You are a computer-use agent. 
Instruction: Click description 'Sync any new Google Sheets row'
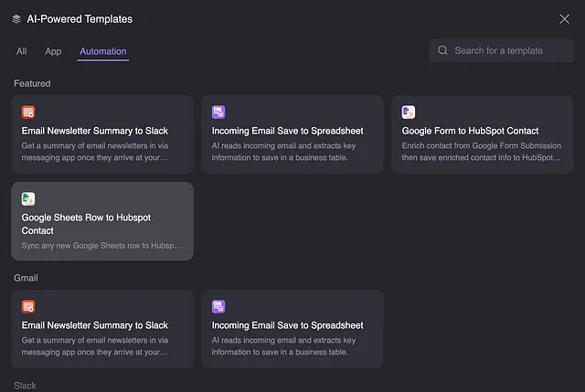tap(101, 246)
